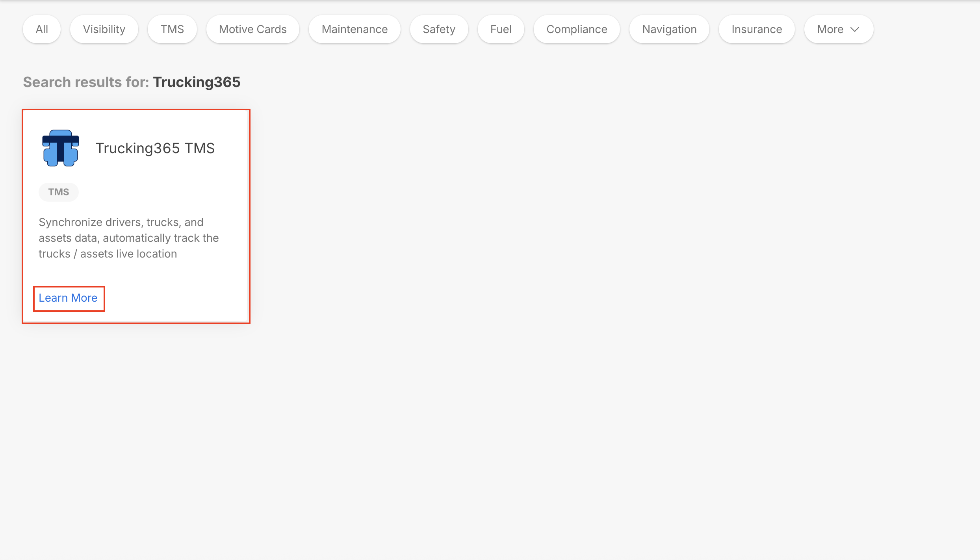The height and width of the screenshot is (560, 980).
Task: Click the Trucking365 TMS card title
Action: coord(155,148)
